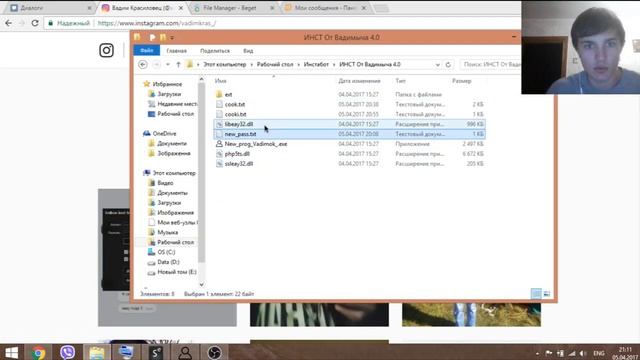Reload the Chrome page
Screen dimensions: 640x360
coord(35,23)
